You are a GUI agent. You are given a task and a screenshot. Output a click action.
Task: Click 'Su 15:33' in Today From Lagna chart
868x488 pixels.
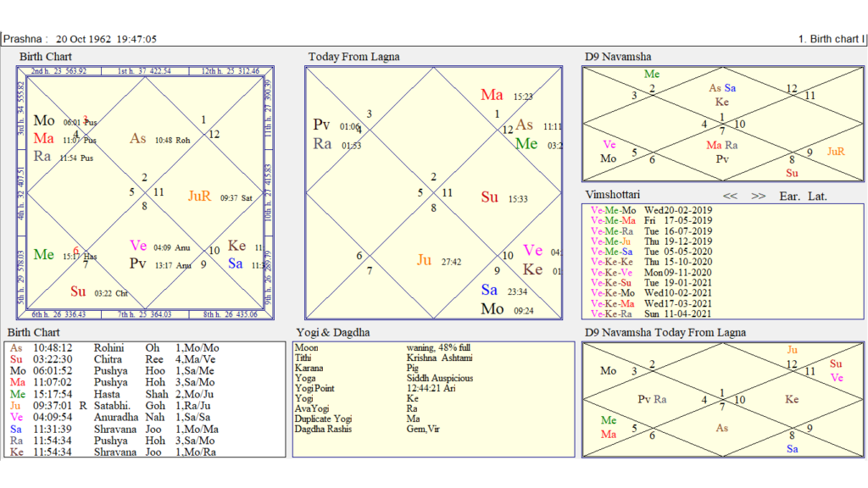point(504,197)
